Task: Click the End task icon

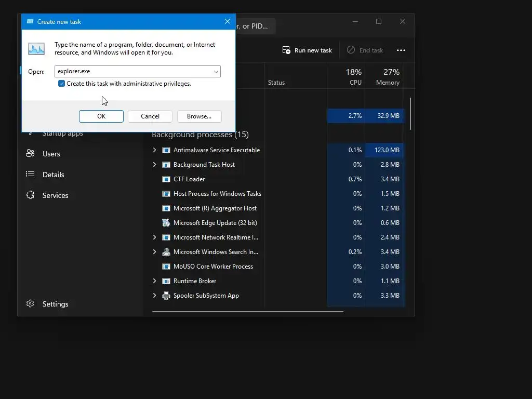Action: [x=351, y=50]
